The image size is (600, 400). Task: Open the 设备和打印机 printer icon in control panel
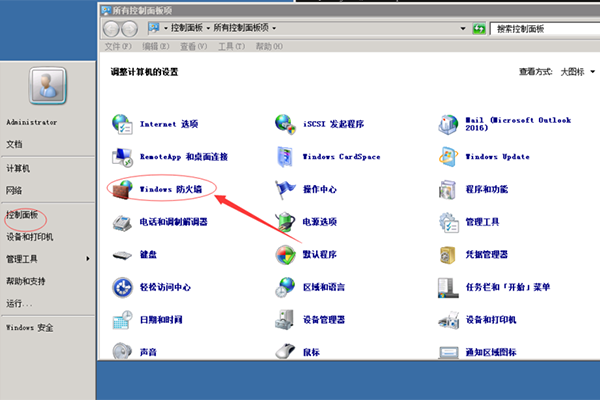coord(448,320)
